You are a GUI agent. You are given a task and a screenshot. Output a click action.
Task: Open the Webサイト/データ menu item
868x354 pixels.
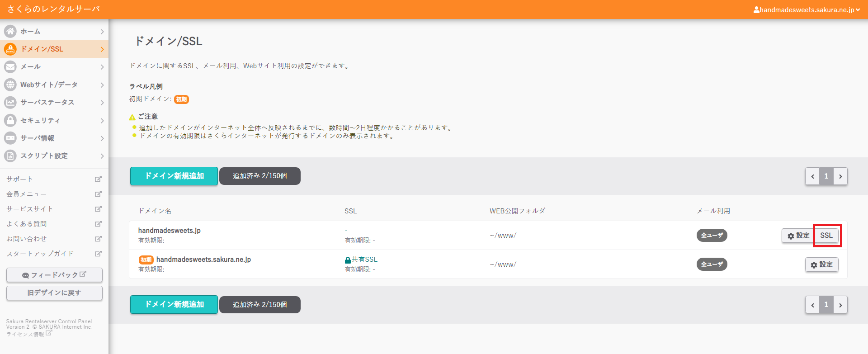[x=54, y=85]
